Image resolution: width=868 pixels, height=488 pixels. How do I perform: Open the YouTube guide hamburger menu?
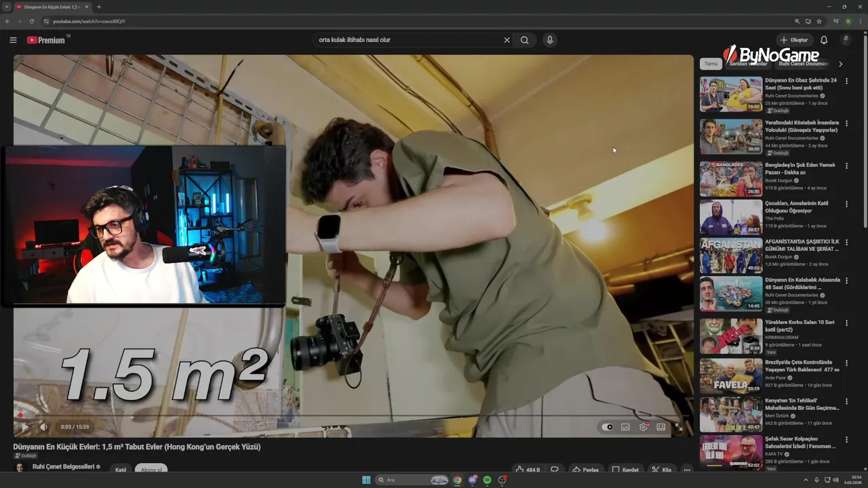click(13, 40)
